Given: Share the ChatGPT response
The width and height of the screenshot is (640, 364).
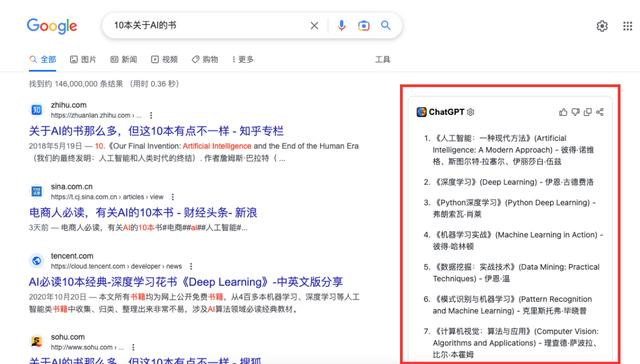Looking at the screenshot, I should click(600, 112).
